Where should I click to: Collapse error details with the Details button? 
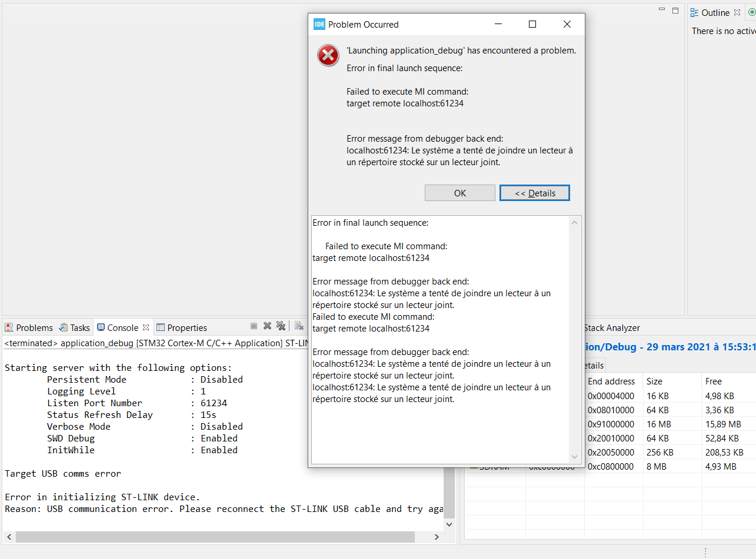(534, 193)
